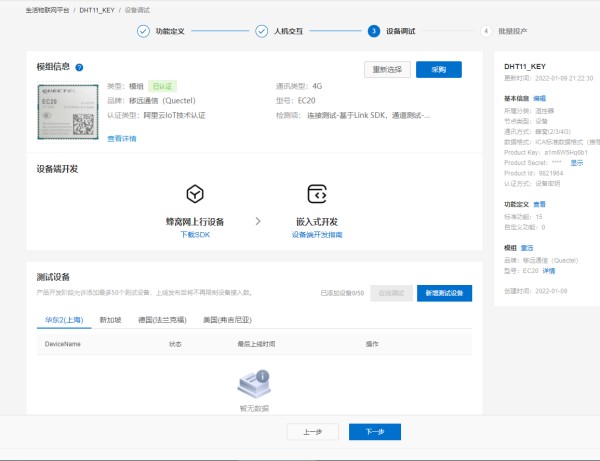This screenshot has height=461, width=600.
Task: Click step 4 批量投产 circle icon
Action: pos(486,31)
